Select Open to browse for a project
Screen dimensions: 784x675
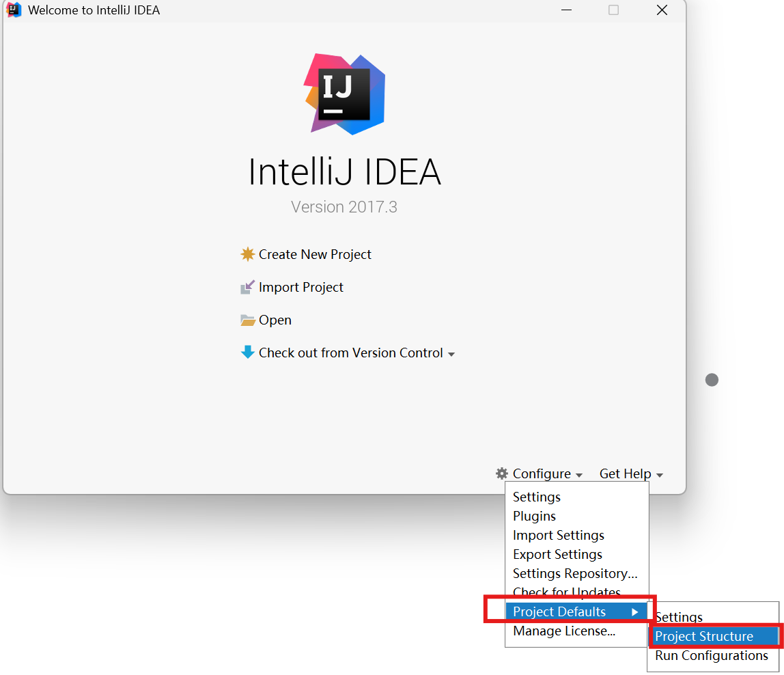pyautogui.click(x=275, y=320)
